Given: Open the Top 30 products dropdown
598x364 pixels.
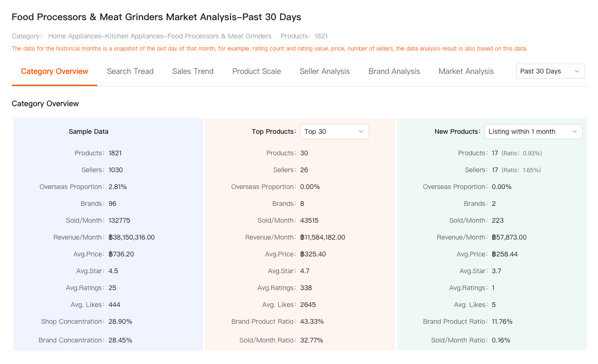Looking at the screenshot, I should 334,131.
